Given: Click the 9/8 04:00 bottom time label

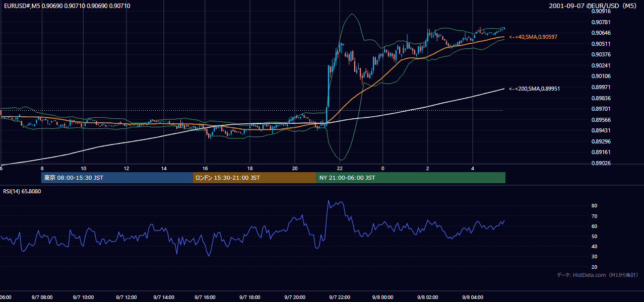Looking at the screenshot, I should click(x=473, y=297).
